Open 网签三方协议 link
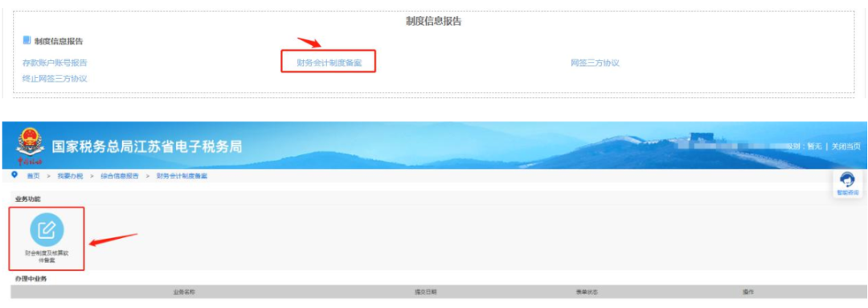The width and height of the screenshot is (868, 308). 595,64
